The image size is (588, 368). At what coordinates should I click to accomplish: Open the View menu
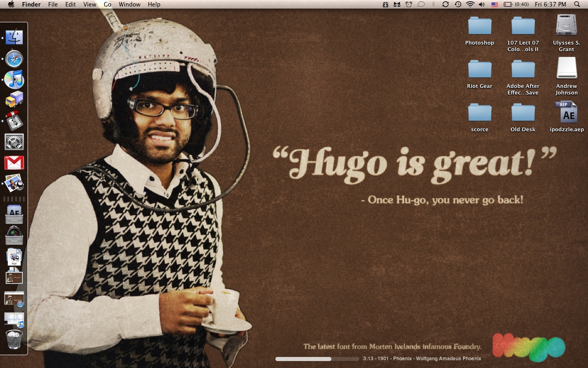coord(90,4)
